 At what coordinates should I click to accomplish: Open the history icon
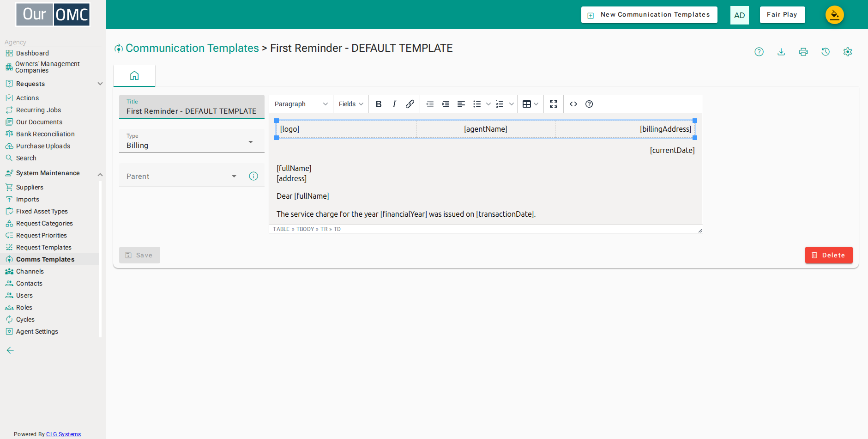click(826, 52)
